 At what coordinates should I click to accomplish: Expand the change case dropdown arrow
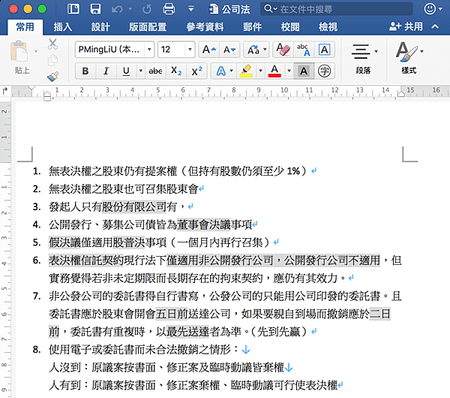point(265,50)
